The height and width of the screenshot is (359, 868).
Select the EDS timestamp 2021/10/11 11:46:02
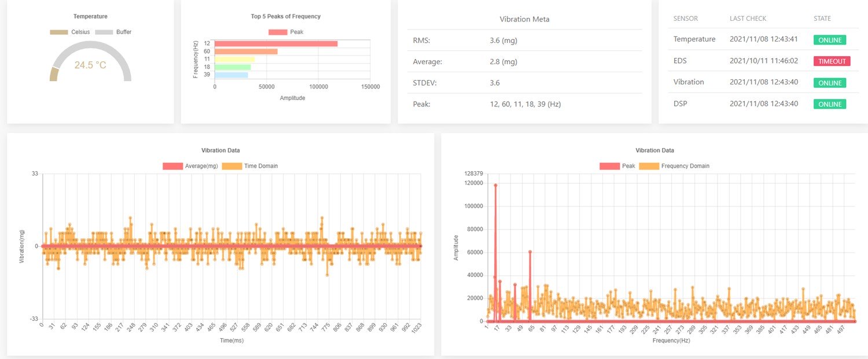[764, 61]
